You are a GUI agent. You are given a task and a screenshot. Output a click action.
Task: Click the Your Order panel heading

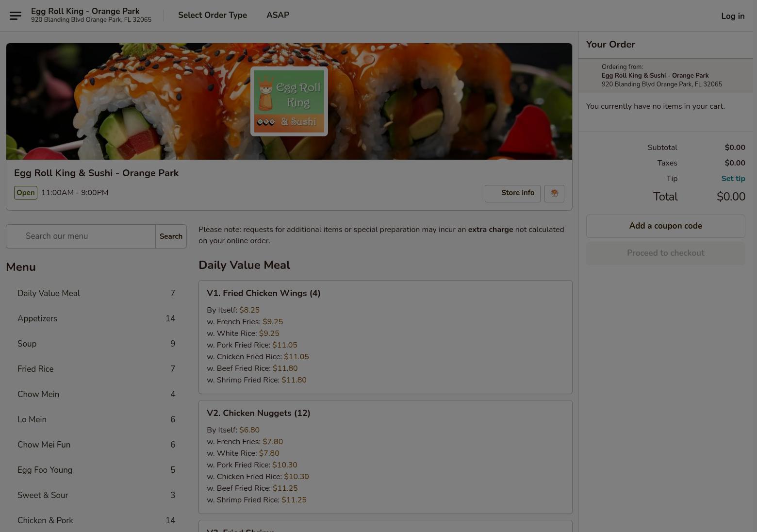click(x=610, y=45)
